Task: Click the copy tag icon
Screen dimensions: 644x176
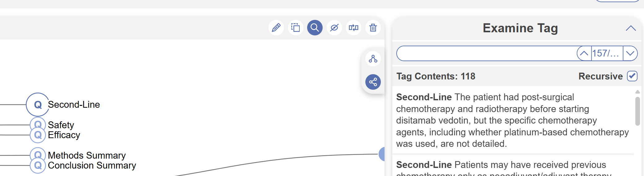Action: tap(295, 28)
